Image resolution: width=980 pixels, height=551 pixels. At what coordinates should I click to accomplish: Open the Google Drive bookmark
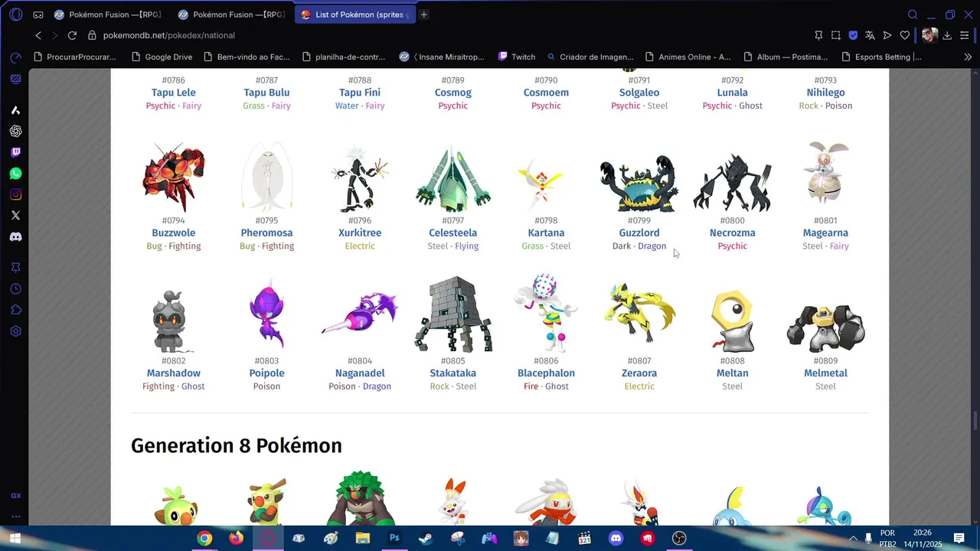pyautogui.click(x=162, y=57)
